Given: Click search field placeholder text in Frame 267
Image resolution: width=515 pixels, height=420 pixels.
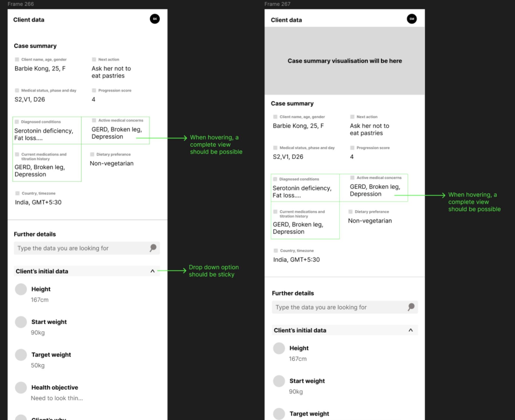Looking at the screenshot, I should pos(321,307).
